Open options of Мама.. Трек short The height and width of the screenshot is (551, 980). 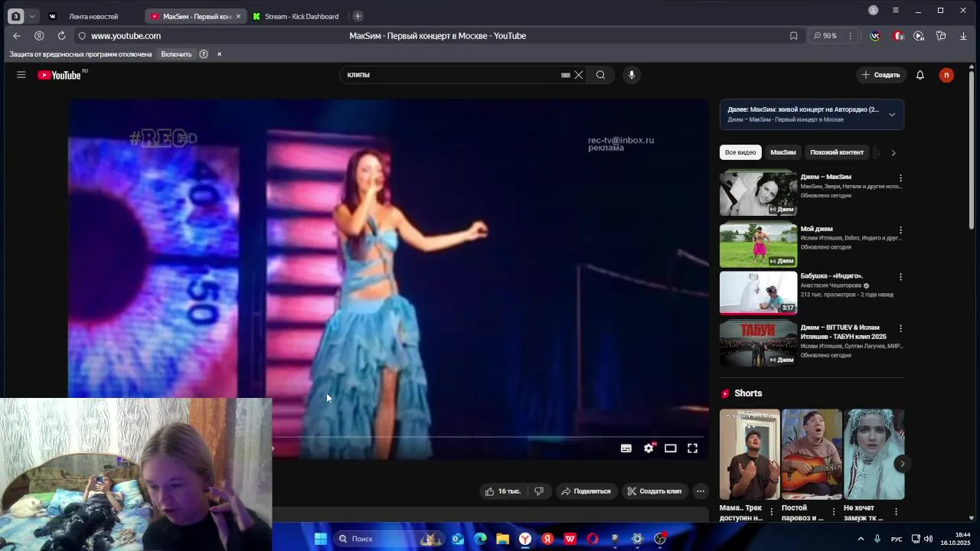[772, 512]
